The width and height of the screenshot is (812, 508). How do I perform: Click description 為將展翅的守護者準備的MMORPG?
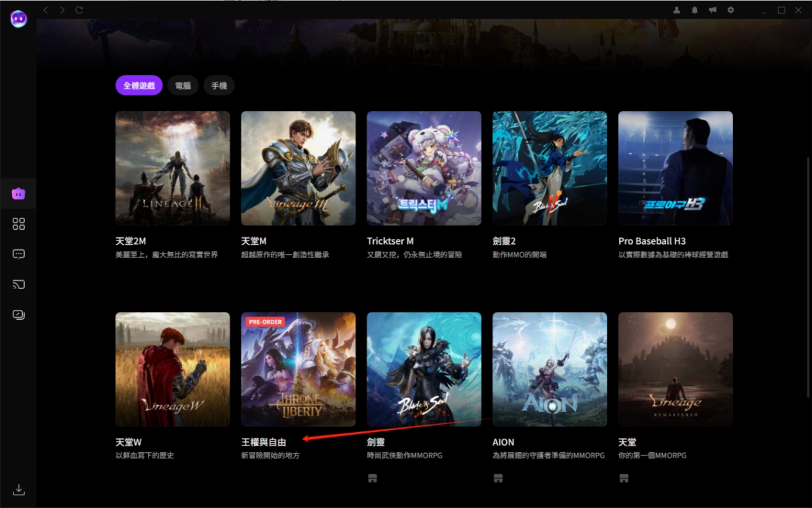[550, 456]
